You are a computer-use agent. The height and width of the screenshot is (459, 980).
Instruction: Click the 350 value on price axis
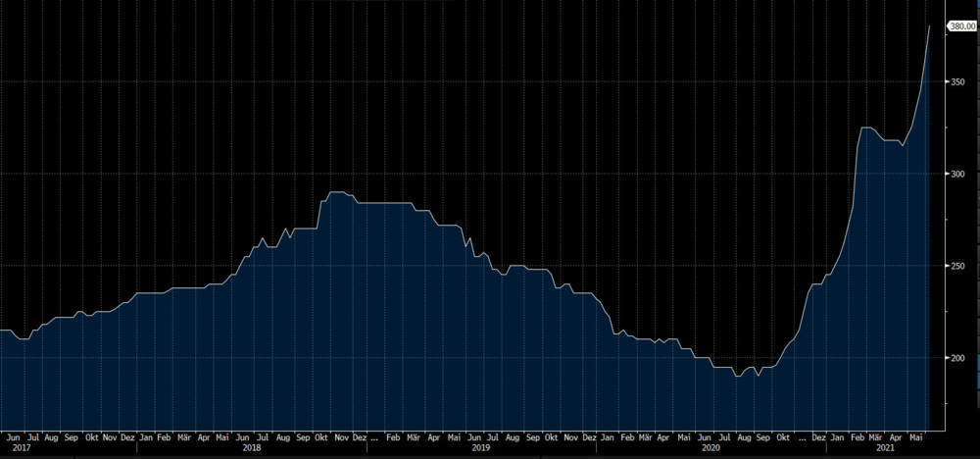coord(958,82)
